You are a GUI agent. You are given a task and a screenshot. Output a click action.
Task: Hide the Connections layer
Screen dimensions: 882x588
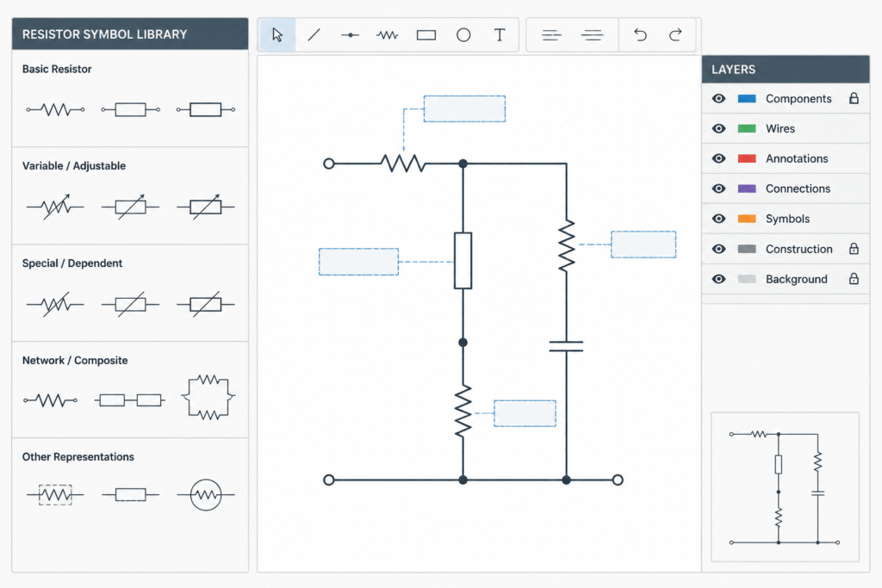pos(718,189)
